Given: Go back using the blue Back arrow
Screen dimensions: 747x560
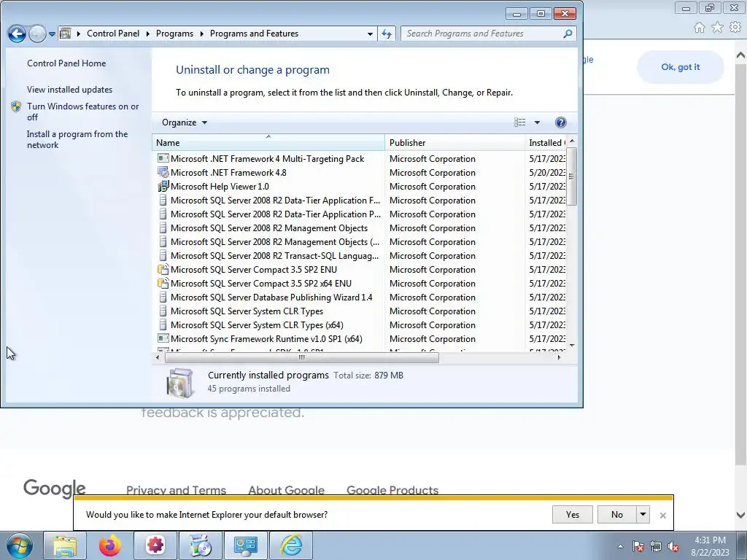Looking at the screenshot, I should click(17, 34).
